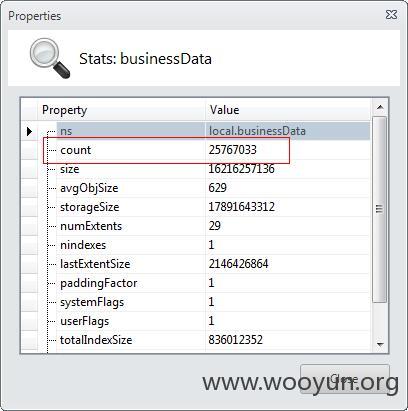The width and height of the screenshot is (408, 411).
Task: Click the storageSize value 17891643312
Action: pos(241,207)
